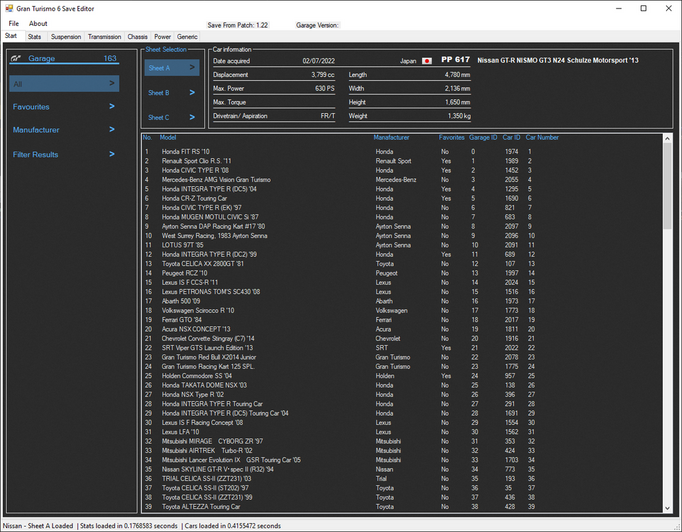Viewport: 682px width, 532px height.
Task: Click the arrow next to Manufacturer
Action: click(x=112, y=129)
